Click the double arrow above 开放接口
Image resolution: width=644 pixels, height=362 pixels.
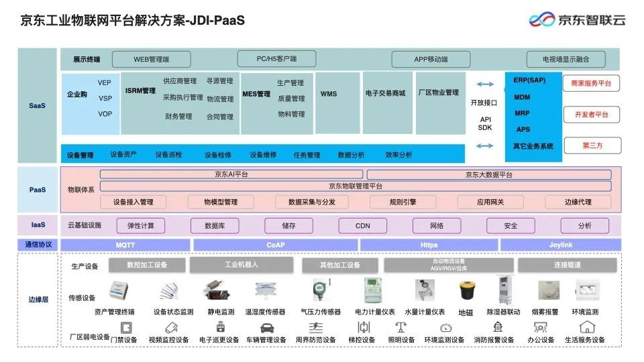pyautogui.click(x=485, y=84)
